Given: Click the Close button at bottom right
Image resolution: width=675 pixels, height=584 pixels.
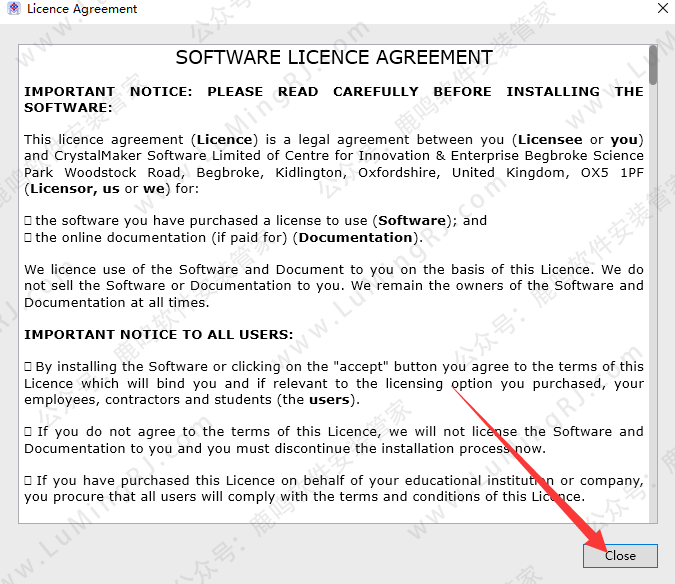Looking at the screenshot, I should tap(620, 556).
